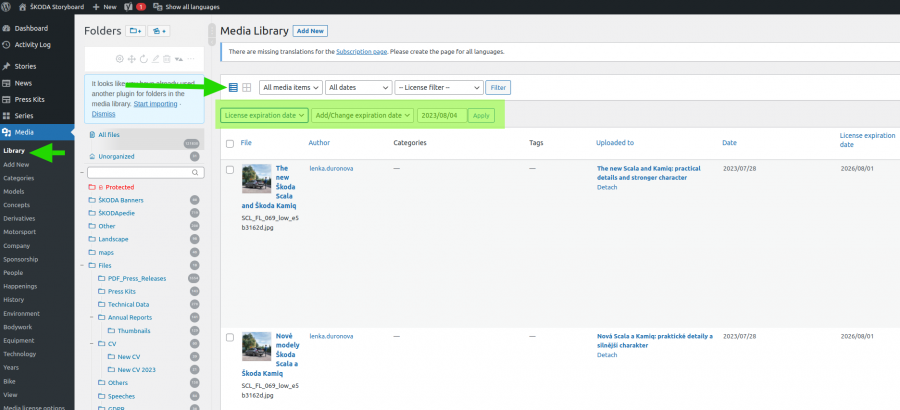The height and width of the screenshot is (410, 900).
Task: Click the Stories pin icon
Action: coord(6,66)
